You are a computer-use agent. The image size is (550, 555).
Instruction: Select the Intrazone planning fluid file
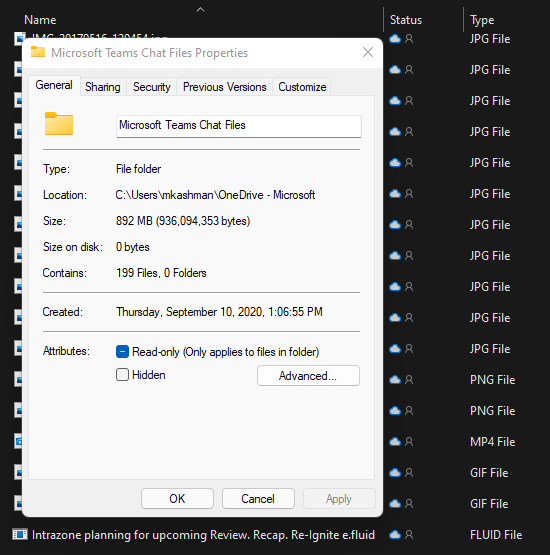click(203, 535)
